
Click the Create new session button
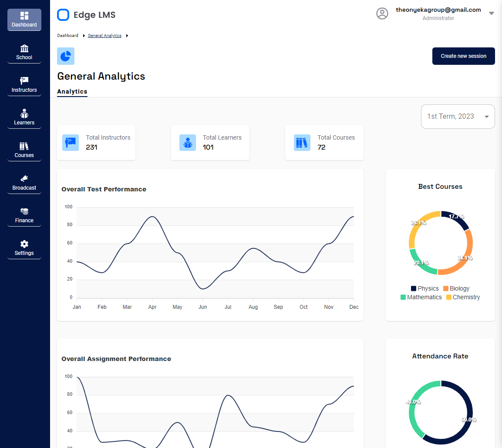tap(464, 56)
